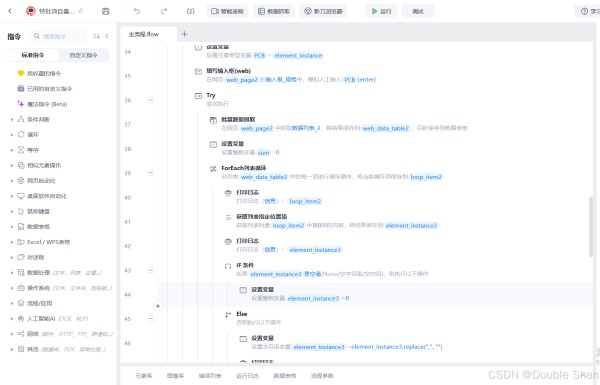Screen dimensions: 600x385
Task: Click the instruction search input field
Action: 58,36
